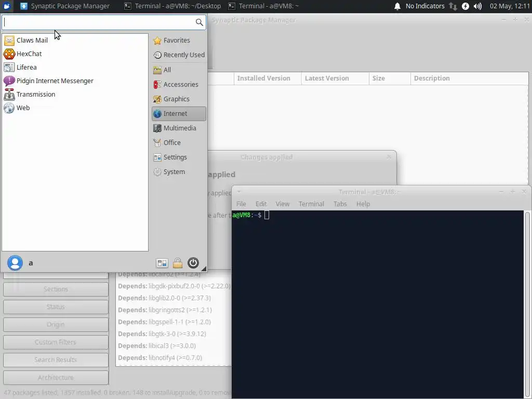Open the settings manager icon in the menu footer
The height and width of the screenshot is (399, 532).
(162, 263)
